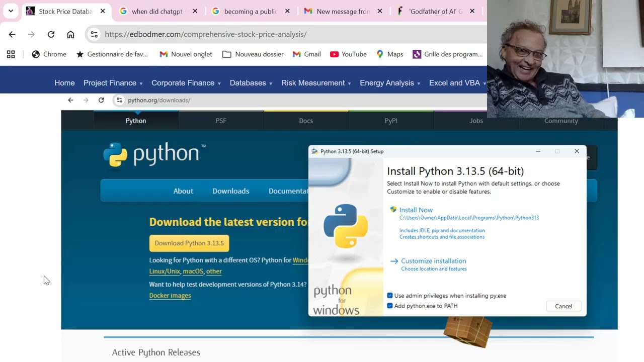Select the Jobs top-bar tab
This screenshot has height=362, width=644.
point(476,121)
